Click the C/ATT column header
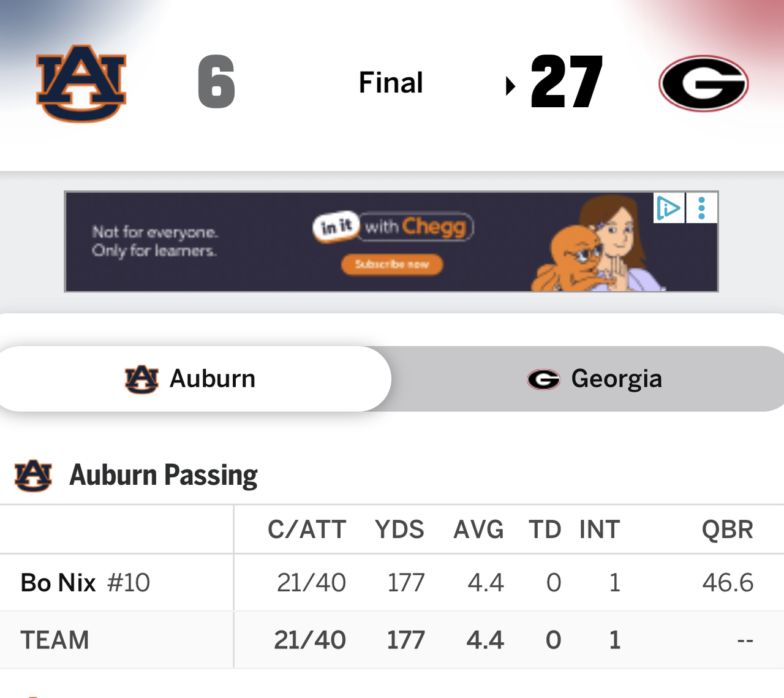This screenshot has width=784, height=698. pos(307,529)
